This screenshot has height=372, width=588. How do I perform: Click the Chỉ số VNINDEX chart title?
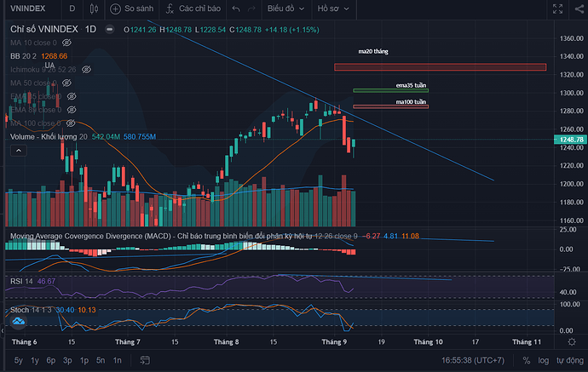(x=43, y=29)
